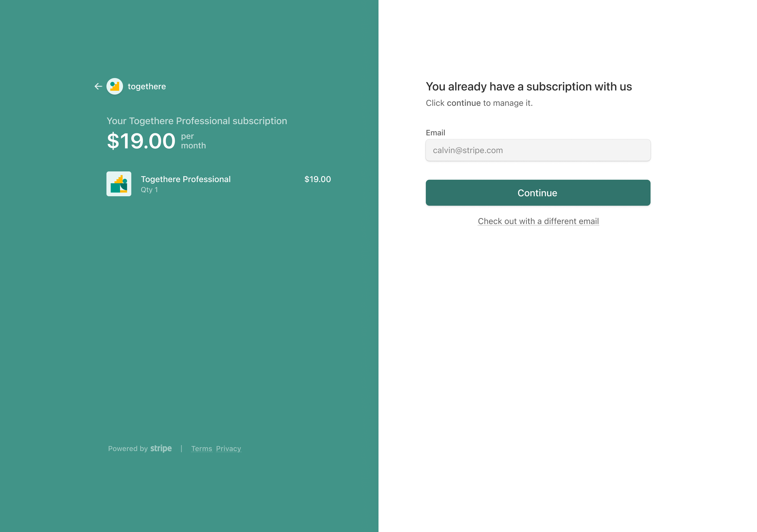Click the large $19.00 subscription price
757x532 pixels.
coord(141,141)
